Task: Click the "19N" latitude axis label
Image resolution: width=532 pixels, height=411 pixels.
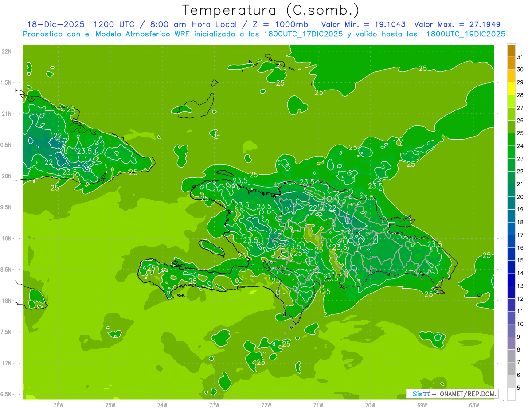Action: tap(7, 238)
